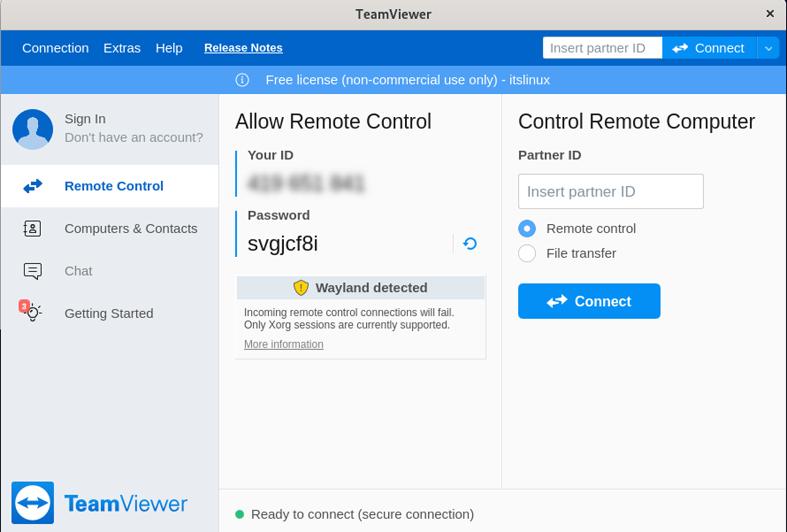Open the Extras menu
Screen dimensions: 787x532
(x=122, y=48)
